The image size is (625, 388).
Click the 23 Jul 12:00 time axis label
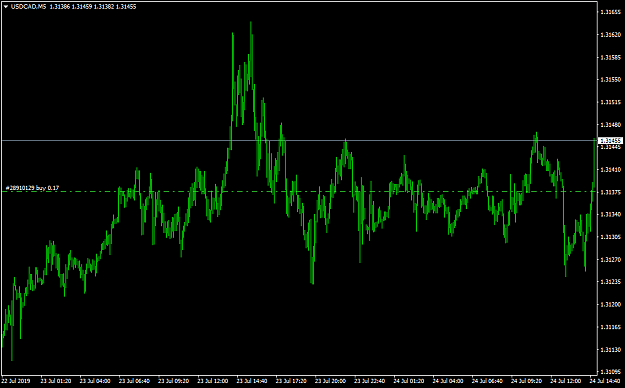213,381
